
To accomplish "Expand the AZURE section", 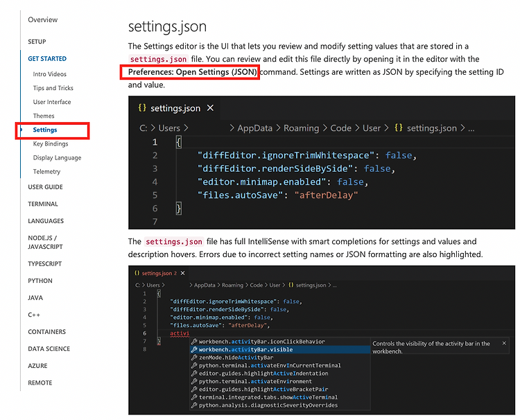I will pos(37,366).
